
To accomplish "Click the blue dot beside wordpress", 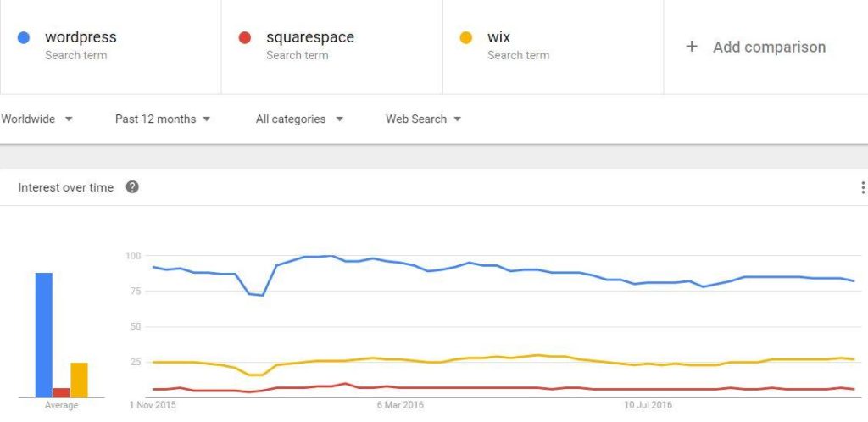I will (24, 37).
